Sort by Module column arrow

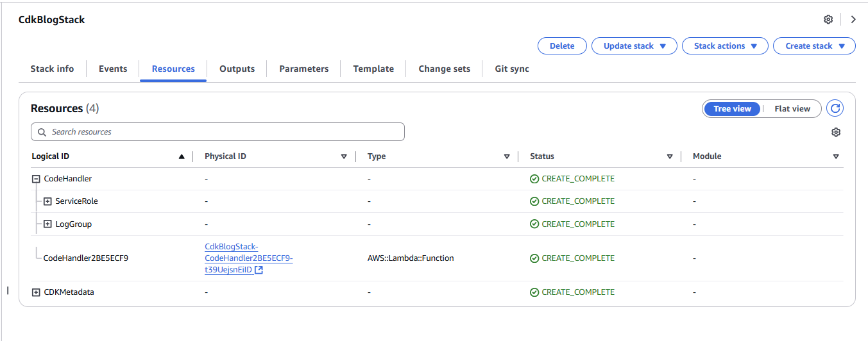tap(836, 156)
